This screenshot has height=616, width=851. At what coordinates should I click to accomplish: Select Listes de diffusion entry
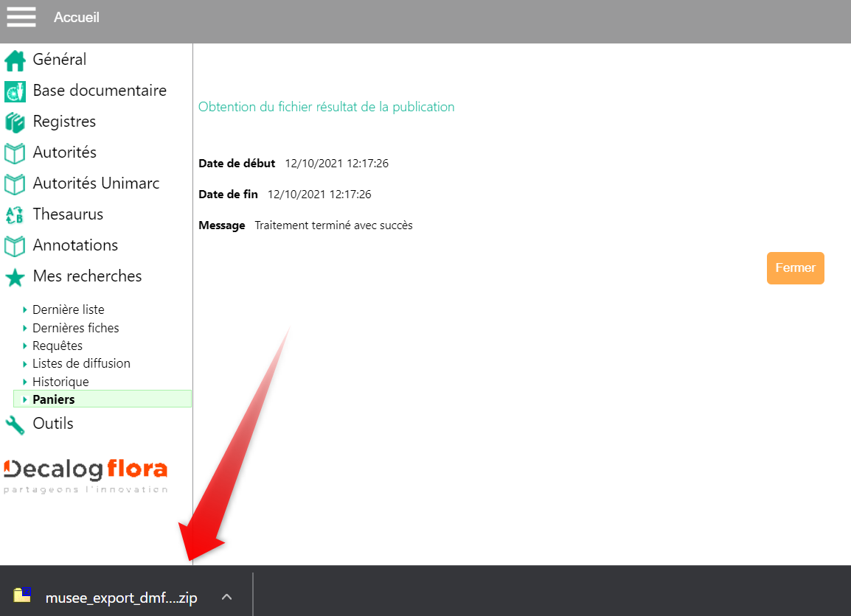click(x=81, y=363)
